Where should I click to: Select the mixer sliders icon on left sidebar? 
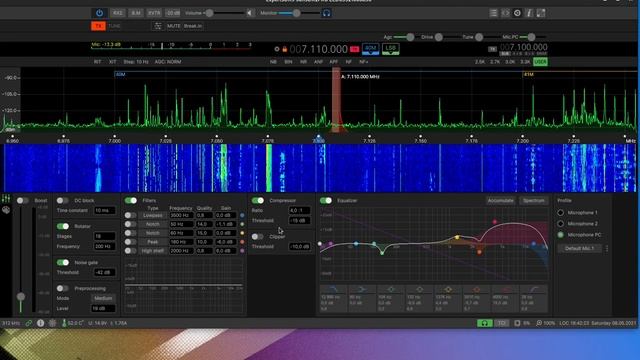(6, 199)
